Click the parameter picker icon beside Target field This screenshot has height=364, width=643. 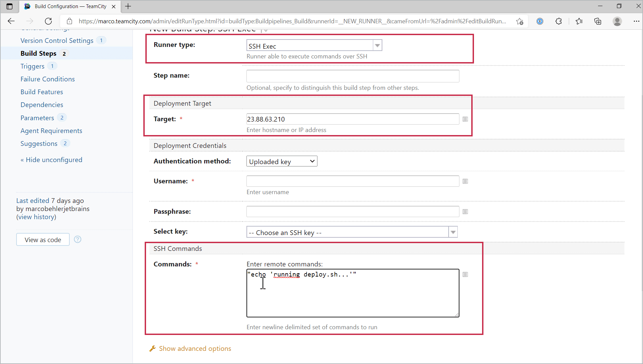point(465,119)
